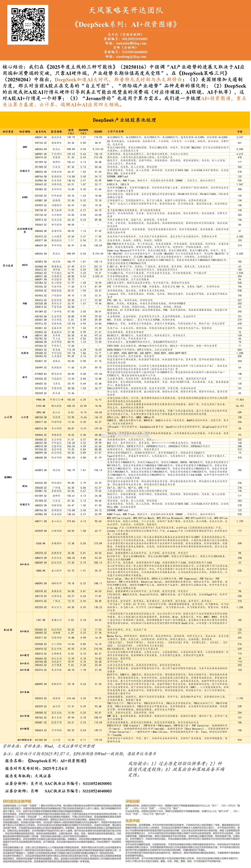This screenshot has height=868, width=251.
Task: Click the AI应用 category label
Action: tap(8, 630)
